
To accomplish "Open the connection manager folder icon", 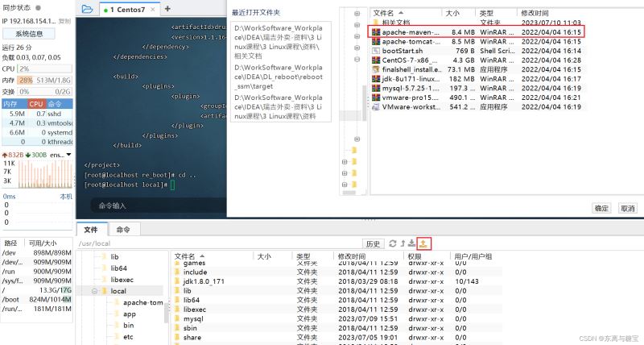I will pyautogui.click(x=87, y=9).
